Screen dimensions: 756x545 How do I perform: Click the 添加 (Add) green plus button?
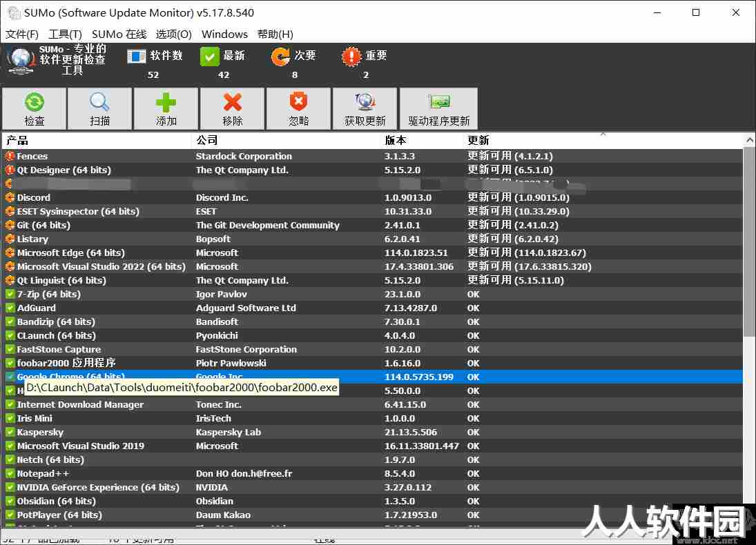(x=166, y=109)
